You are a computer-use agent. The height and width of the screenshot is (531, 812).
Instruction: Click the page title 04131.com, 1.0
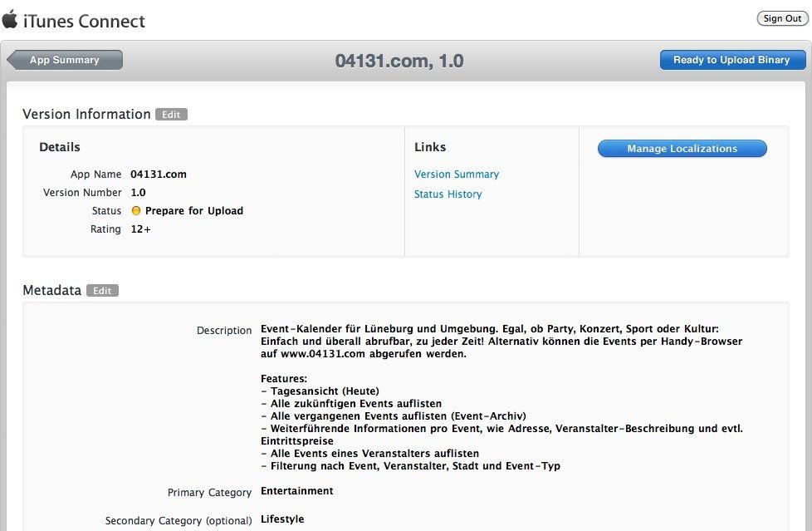(x=399, y=61)
